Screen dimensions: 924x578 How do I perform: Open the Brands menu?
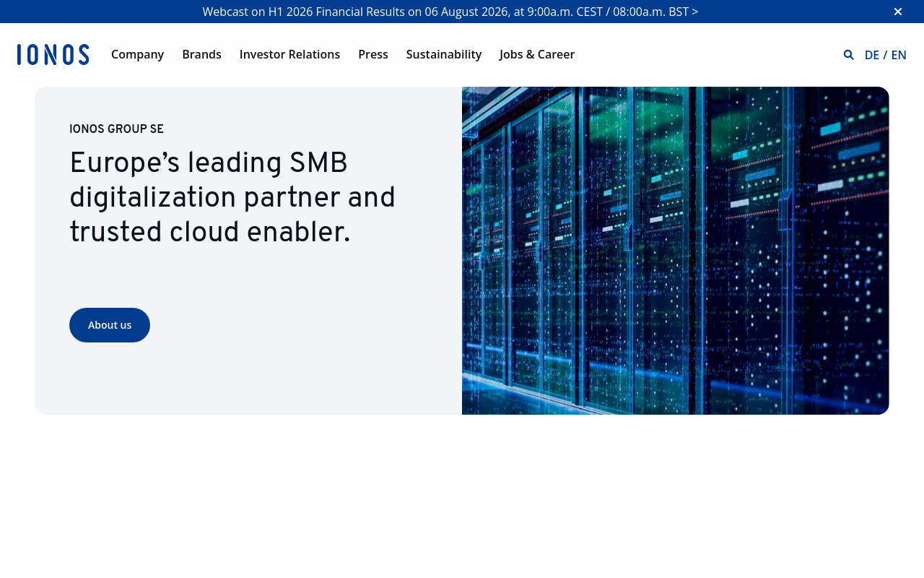click(x=201, y=54)
